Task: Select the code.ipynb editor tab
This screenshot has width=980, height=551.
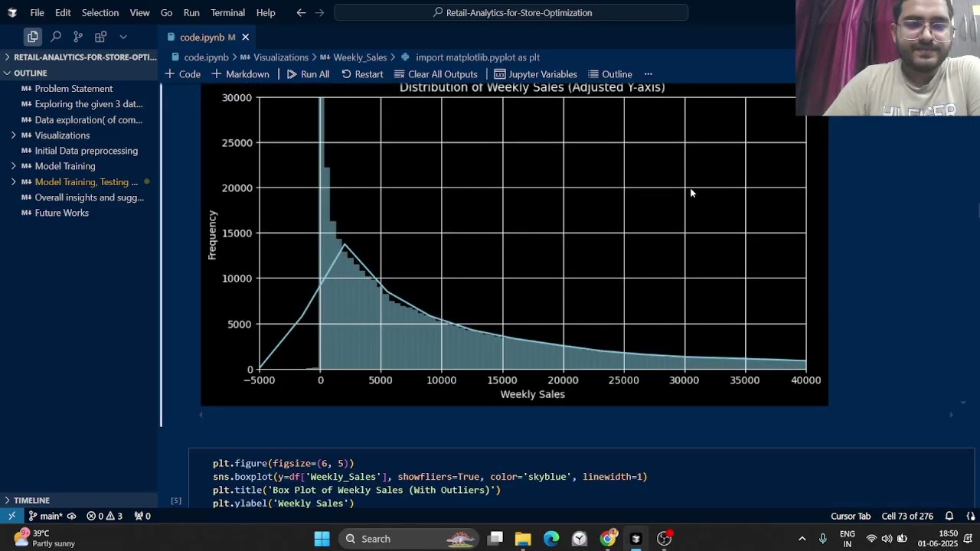Action: [207, 37]
